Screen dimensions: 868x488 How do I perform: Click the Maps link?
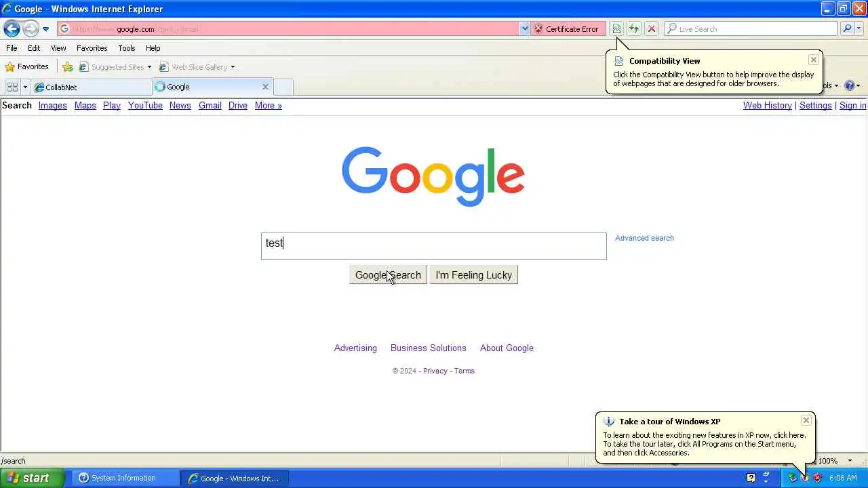[x=85, y=105]
